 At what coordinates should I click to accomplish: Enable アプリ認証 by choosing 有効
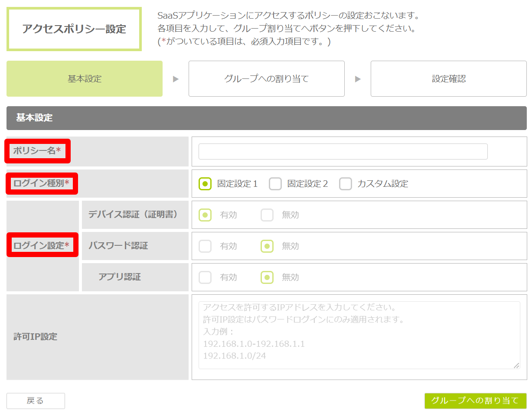205,277
